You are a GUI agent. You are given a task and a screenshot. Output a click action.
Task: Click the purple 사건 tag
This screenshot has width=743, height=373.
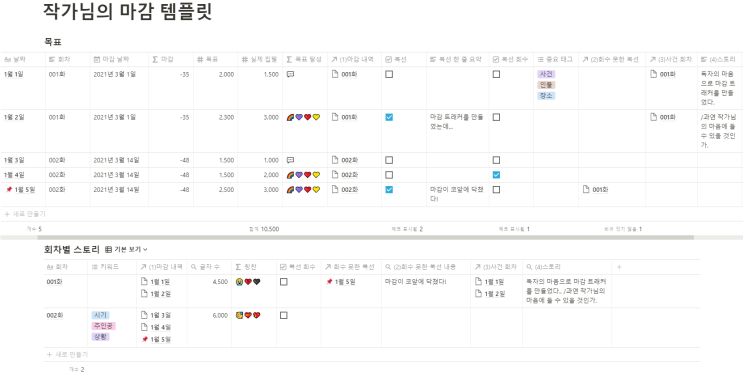pos(546,74)
